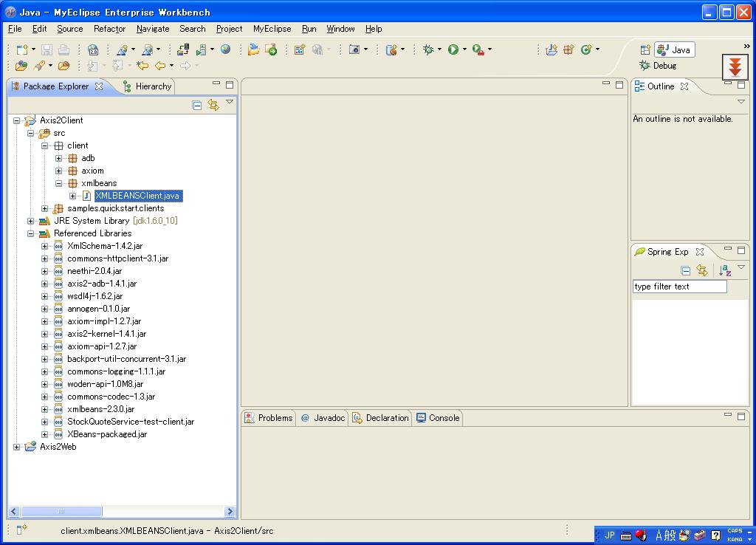Viewport: 756px width, 545px height.
Task: Close the Outline view tab
Action: pos(684,86)
